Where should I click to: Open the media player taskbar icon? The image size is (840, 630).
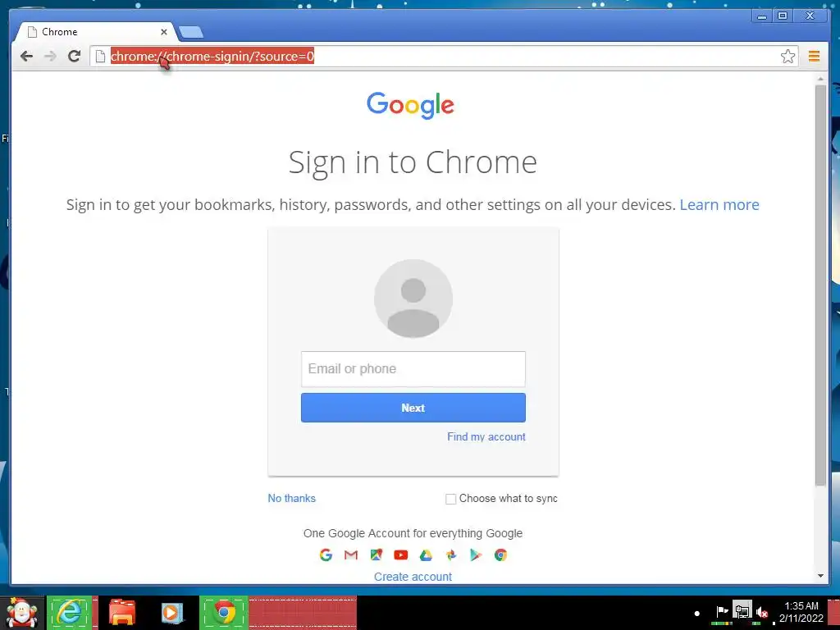coord(172,613)
